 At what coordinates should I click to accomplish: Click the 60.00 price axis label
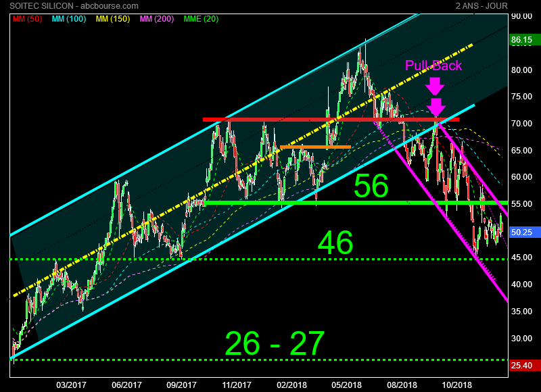point(521,177)
